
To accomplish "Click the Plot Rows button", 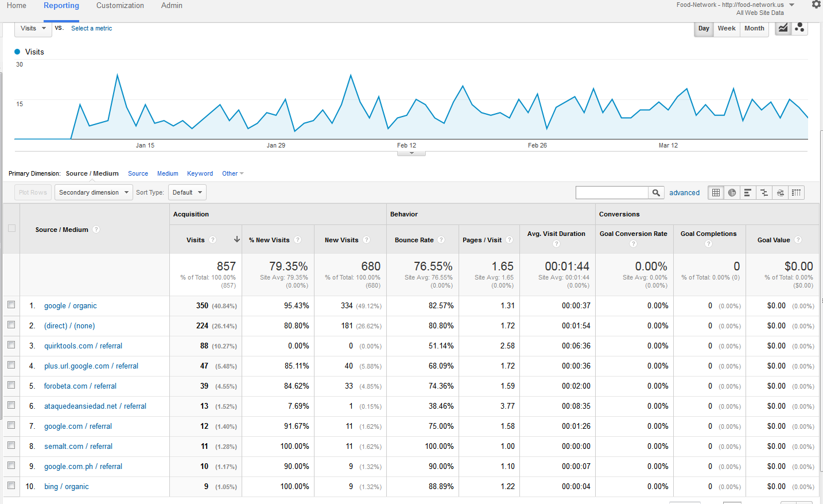I will 33,192.
